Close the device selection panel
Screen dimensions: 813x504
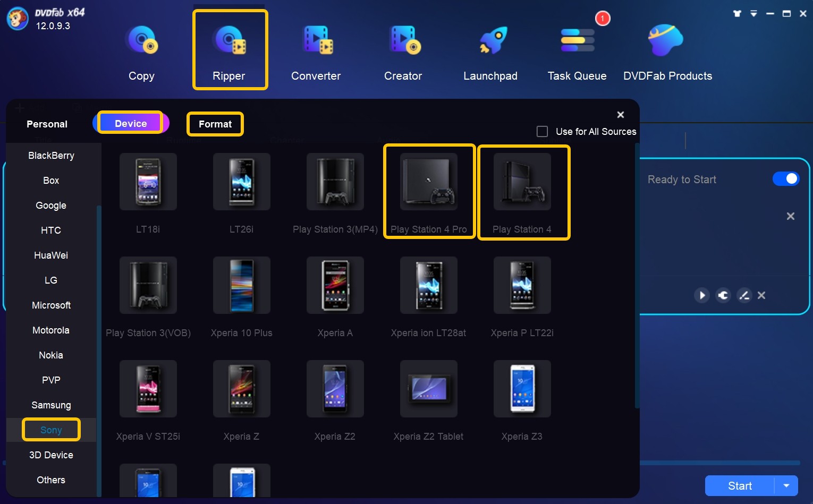(620, 114)
